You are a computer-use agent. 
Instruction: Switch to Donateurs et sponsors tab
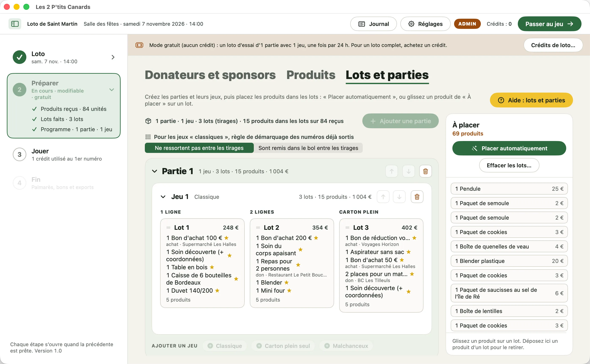tap(210, 75)
